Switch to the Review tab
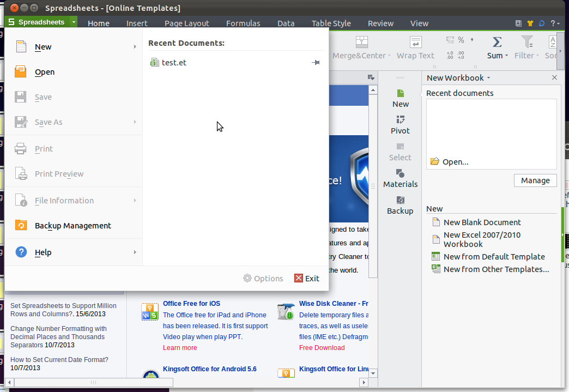This screenshot has height=392, width=569. 380,23
